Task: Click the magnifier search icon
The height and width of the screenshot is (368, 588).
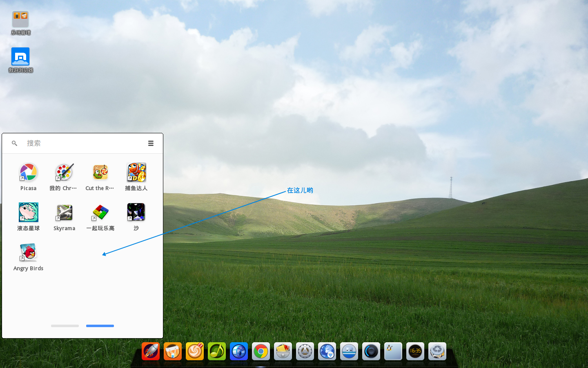Action: (x=14, y=143)
